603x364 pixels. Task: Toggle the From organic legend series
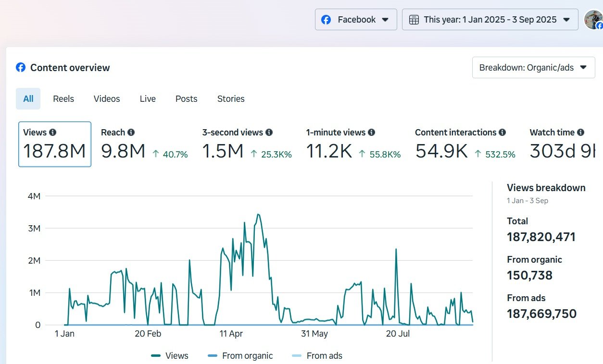(240, 356)
